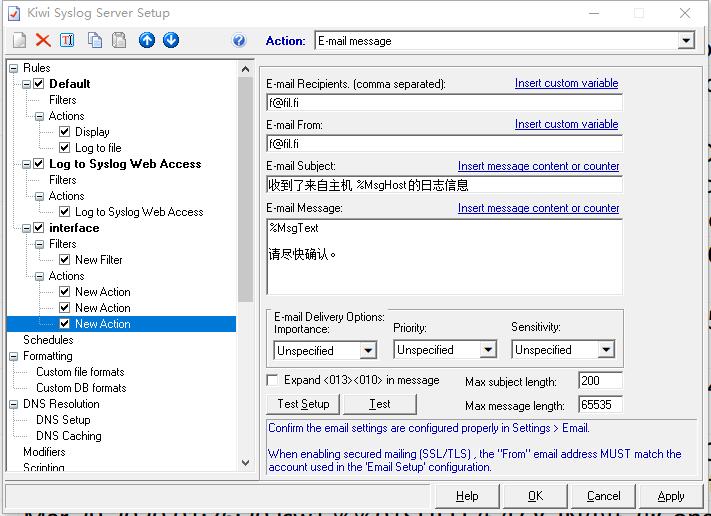711x516 pixels.
Task: Click the blue Move Down arrow icon
Action: tap(171, 40)
